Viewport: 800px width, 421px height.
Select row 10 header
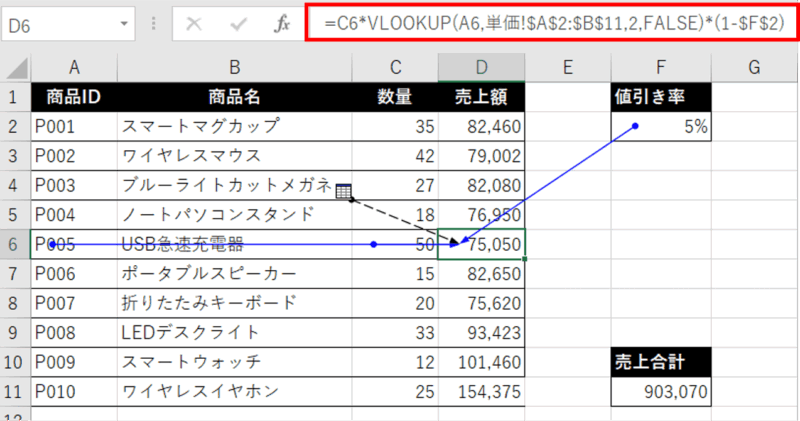(14, 361)
